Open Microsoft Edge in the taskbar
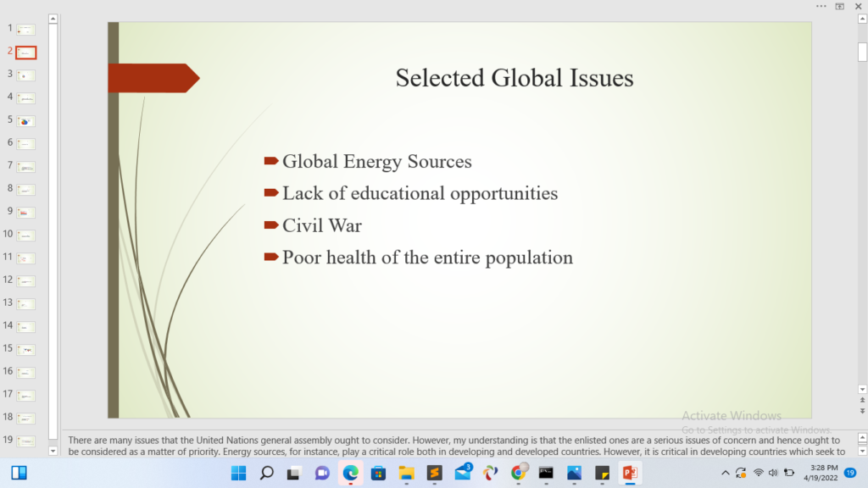Image resolution: width=868 pixels, height=488 pixels. point(351,473)
